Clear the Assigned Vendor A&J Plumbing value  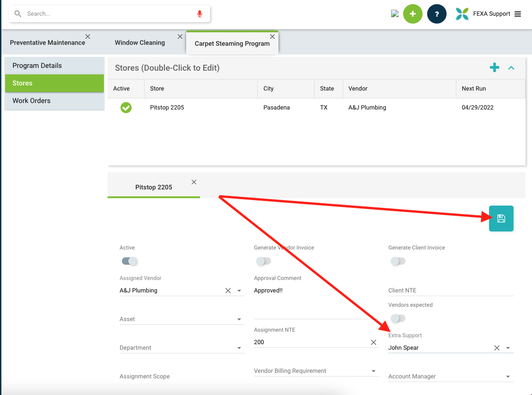tap(228, 291)
